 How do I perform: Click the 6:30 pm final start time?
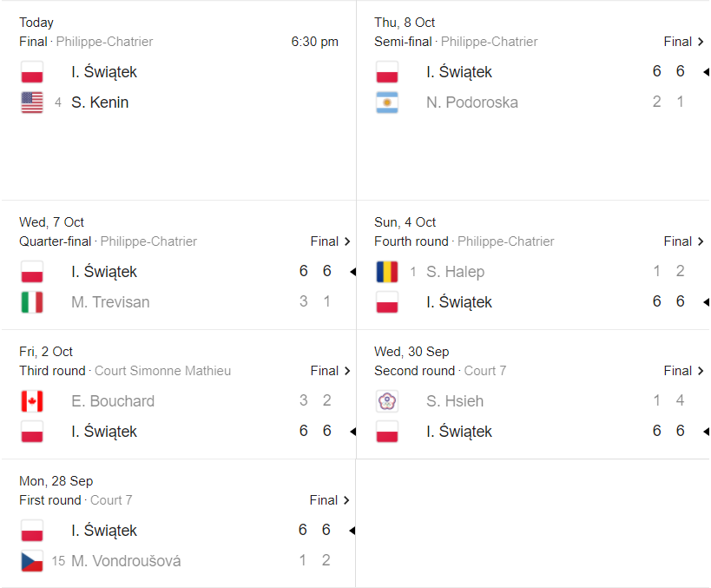[x=315, y=42]
